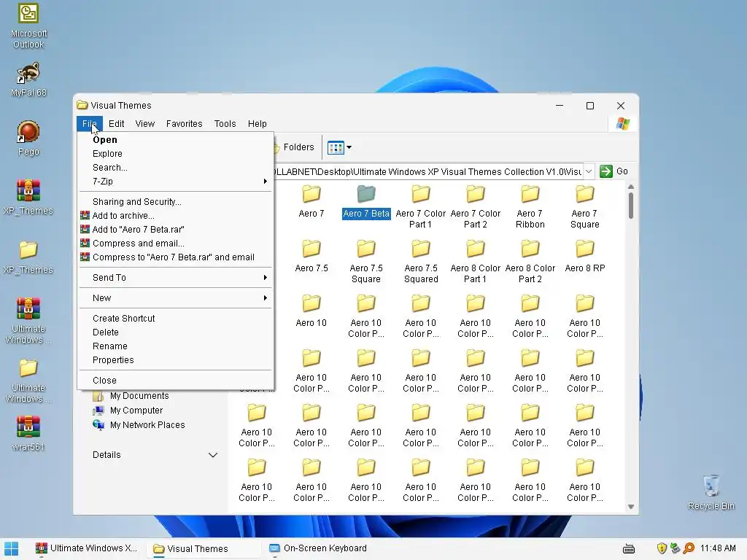Select the Aero 8 Color Part 2 folder
Image resolution: width=747 pixels, height=560 pixels.
point(530,262)
